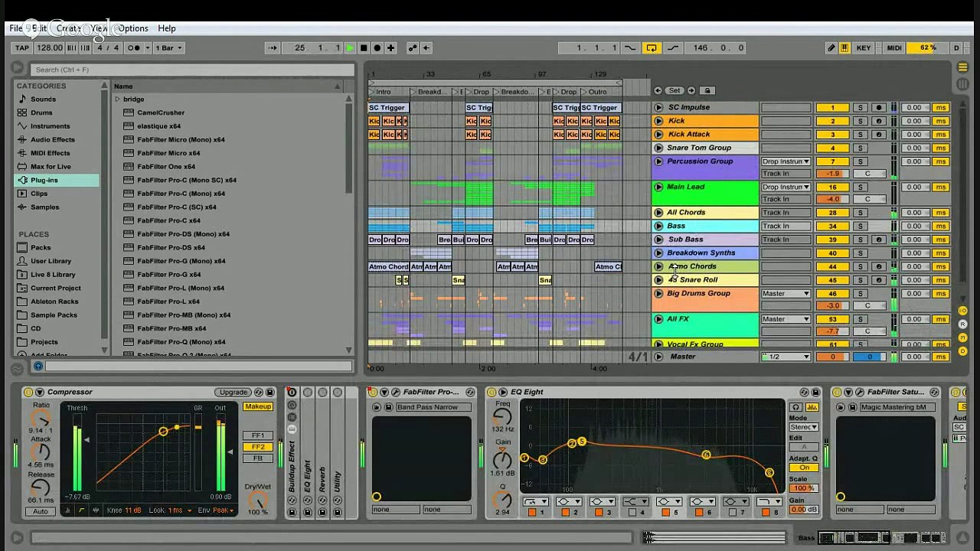Click the Compressor Upgrade button
This screenshot has width=980, height=551.
tap(233, 393)
